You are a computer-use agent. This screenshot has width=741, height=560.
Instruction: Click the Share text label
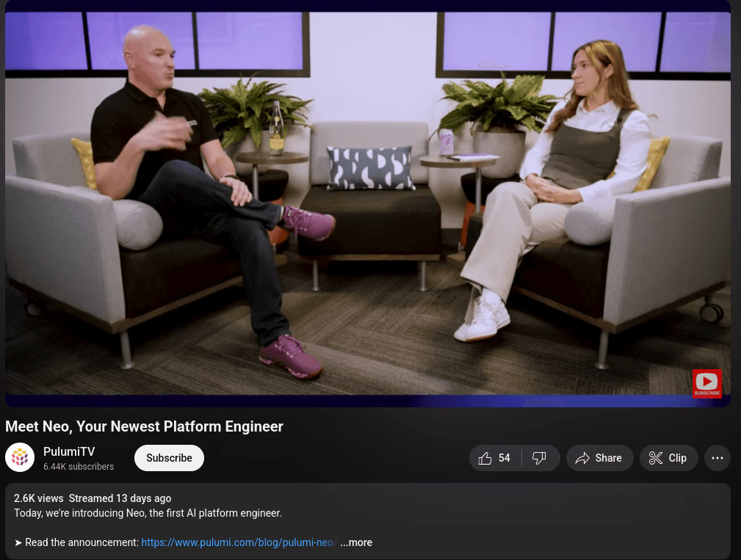[x=608, y=458]
